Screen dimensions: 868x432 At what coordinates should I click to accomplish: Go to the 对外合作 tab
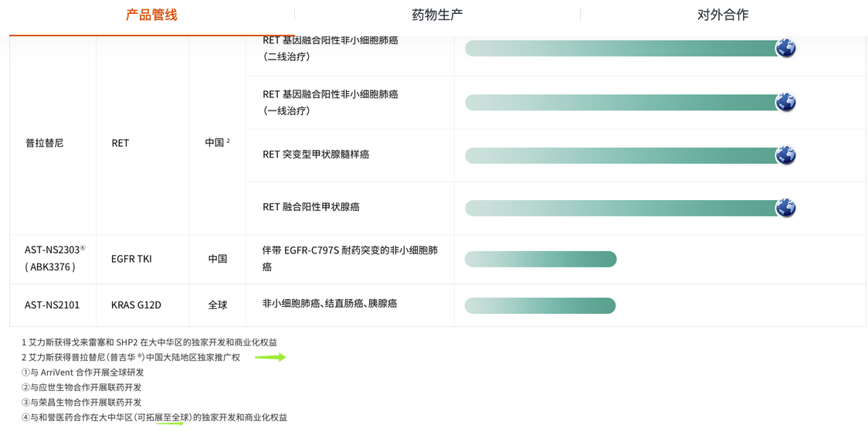pos(722,15)
